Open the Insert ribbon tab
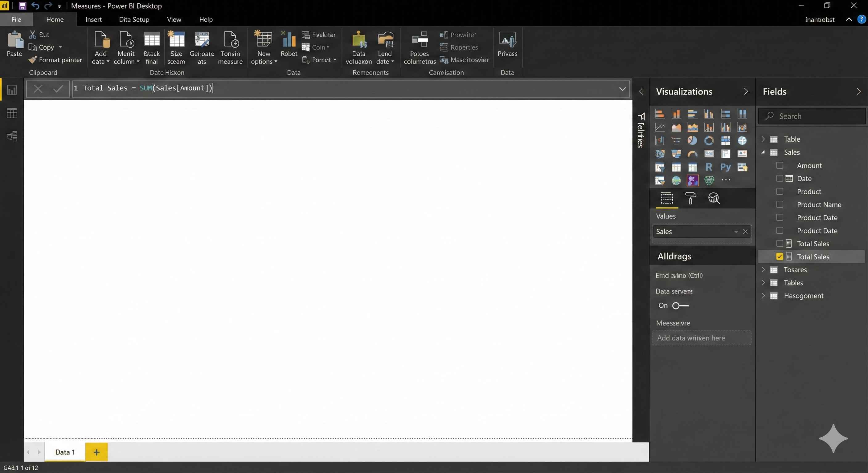 tap(93, 19)
